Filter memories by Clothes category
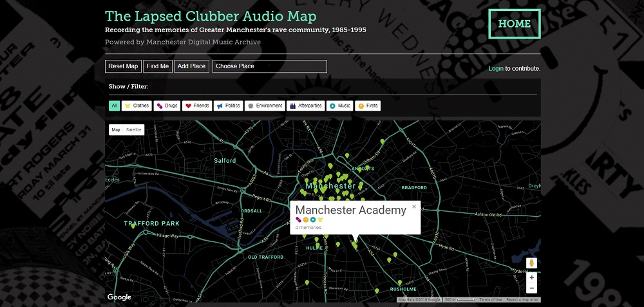Image resolution: width=644 pixels, height=307 pixels. coord(137,106)
